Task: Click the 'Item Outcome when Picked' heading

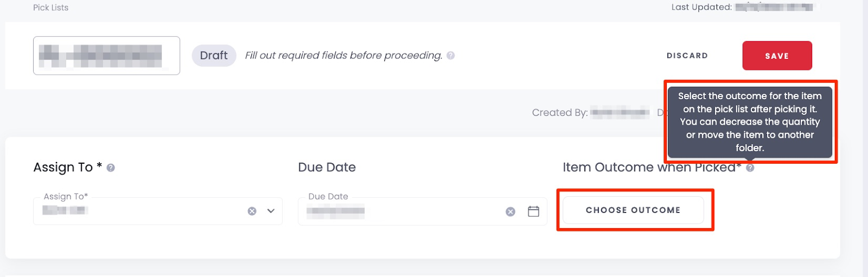Action: tap(648, 168)
